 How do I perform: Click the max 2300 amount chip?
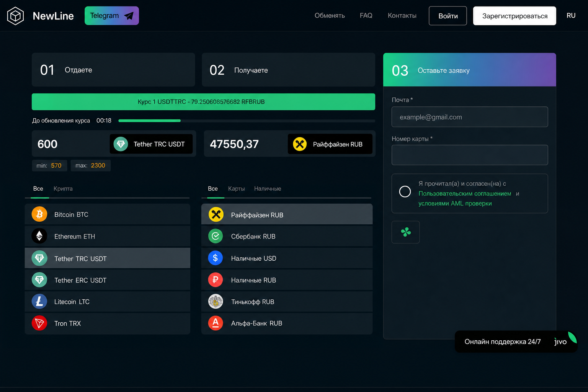click(x=90, y=165)
